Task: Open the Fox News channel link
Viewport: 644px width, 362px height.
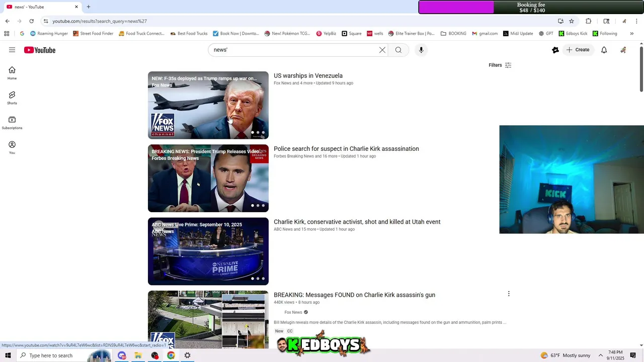Action: [293, 312]
